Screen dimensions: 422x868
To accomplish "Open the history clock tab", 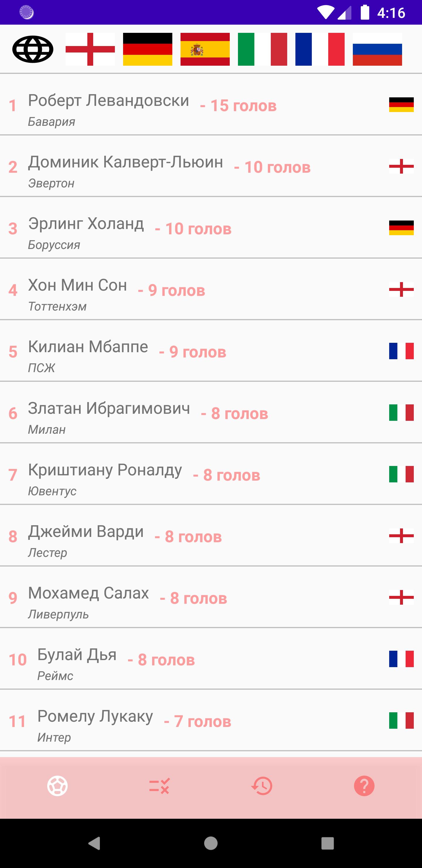I will [262, 786].
